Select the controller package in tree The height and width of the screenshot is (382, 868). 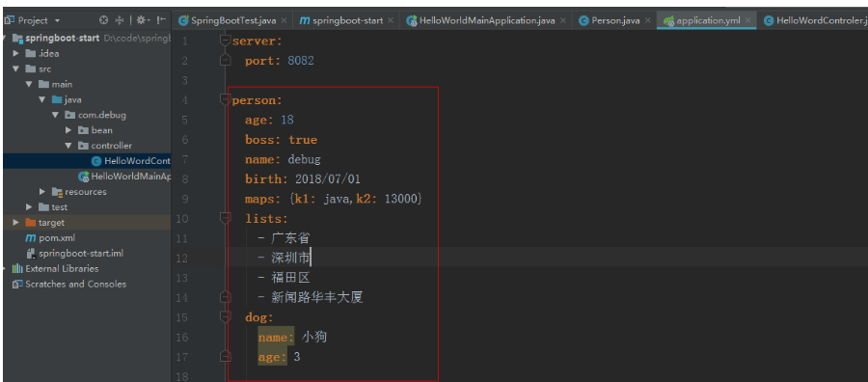click(111, 146)
